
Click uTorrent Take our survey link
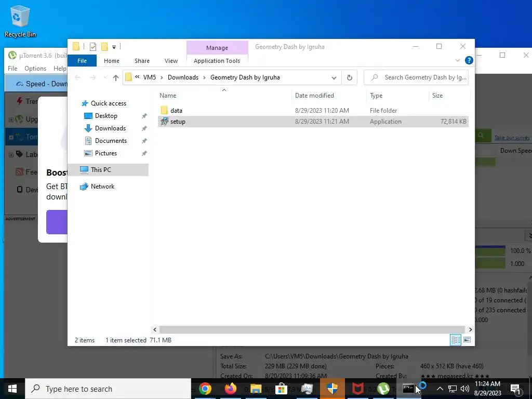pos(512,137)
